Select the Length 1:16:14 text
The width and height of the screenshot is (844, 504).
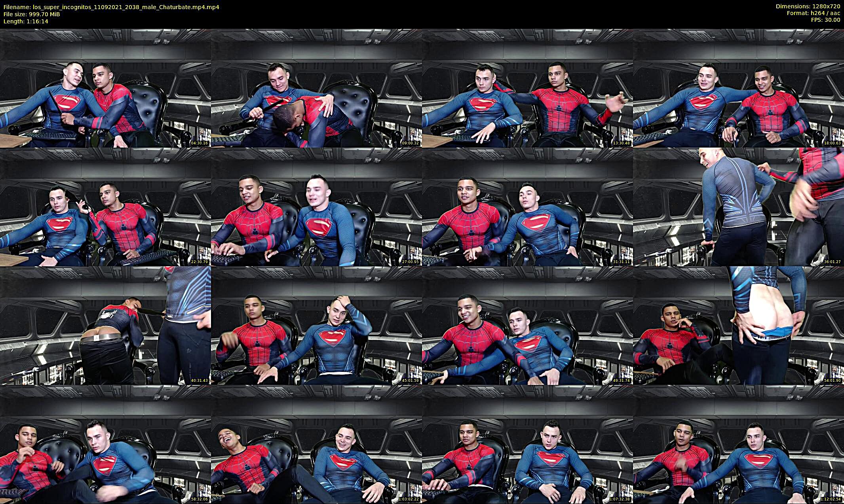point(26,21)
